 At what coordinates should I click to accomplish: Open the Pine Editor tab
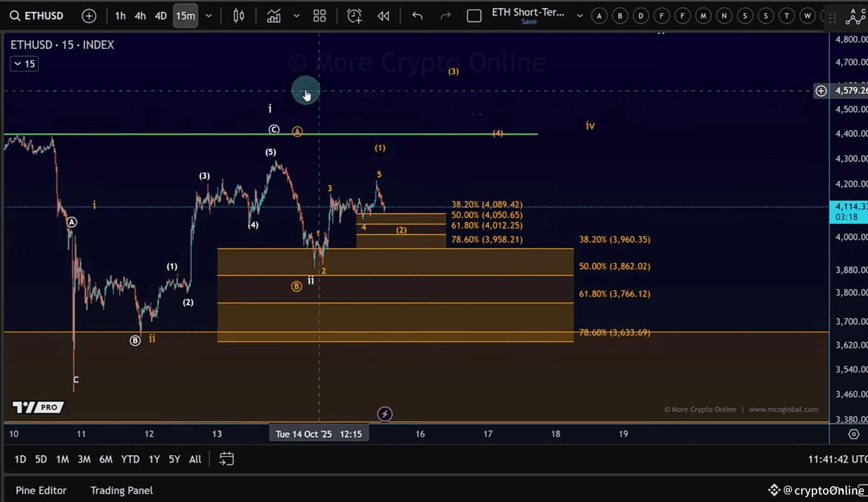(41, 490)
